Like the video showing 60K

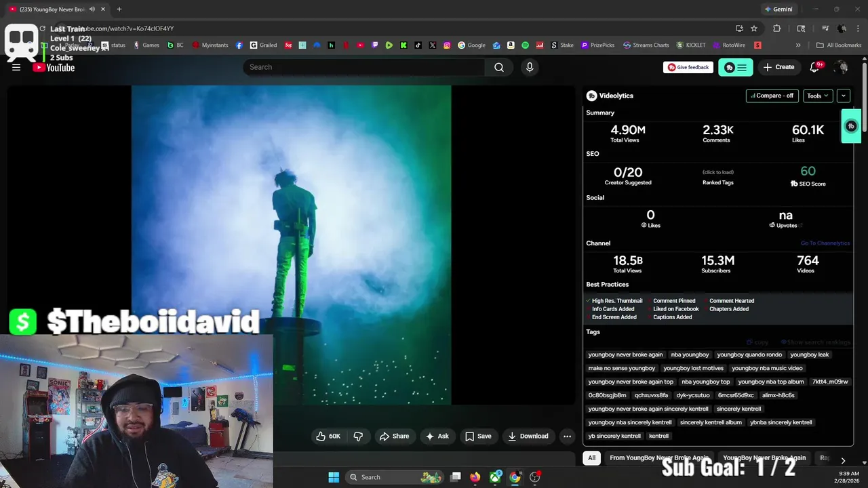pyautogui.click(x=328, y=436)
